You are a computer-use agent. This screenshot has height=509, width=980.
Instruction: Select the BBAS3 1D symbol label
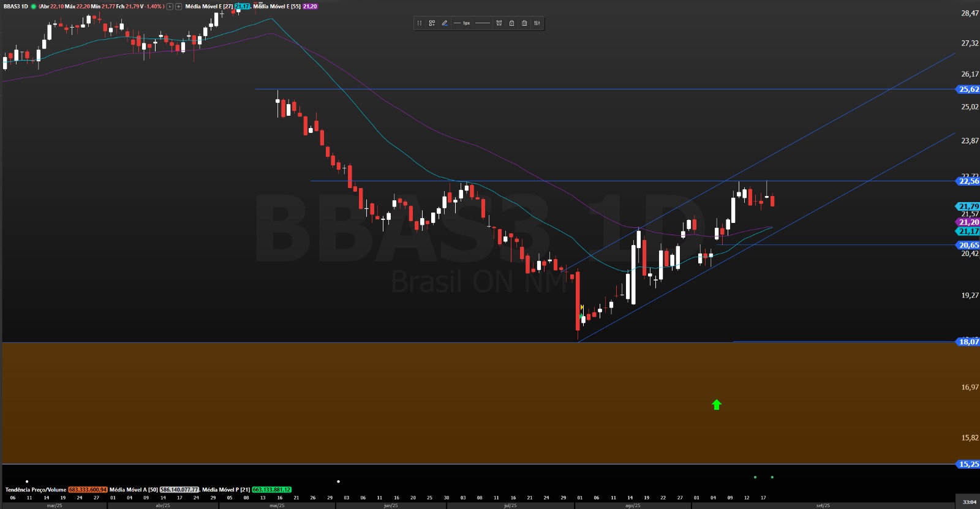pos(16,7)
